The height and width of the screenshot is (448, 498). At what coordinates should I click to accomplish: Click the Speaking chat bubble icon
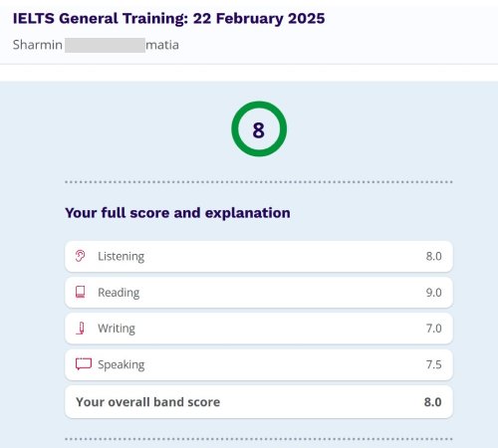[84, 364]
